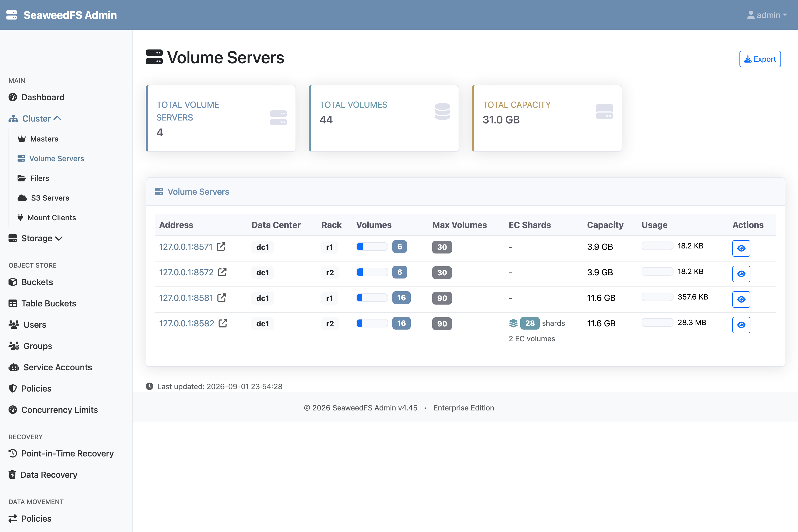Viewport: 798px width, 532px height.
Task: Click the Point-in-Time Recovery history icon
Action: tap(13, 453)
